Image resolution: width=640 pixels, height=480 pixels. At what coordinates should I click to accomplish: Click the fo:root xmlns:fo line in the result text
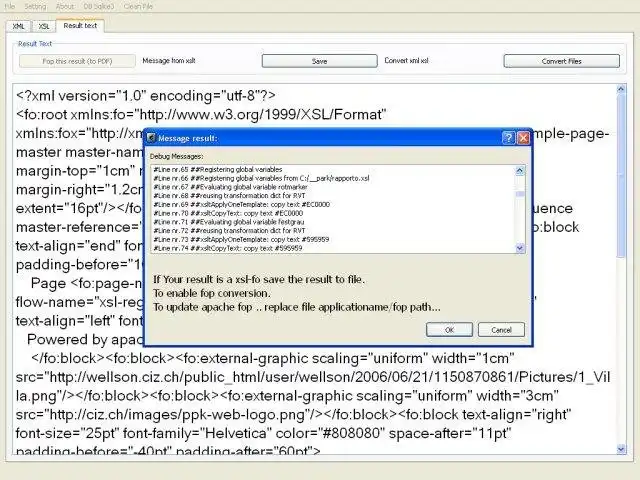pos(201,115)
